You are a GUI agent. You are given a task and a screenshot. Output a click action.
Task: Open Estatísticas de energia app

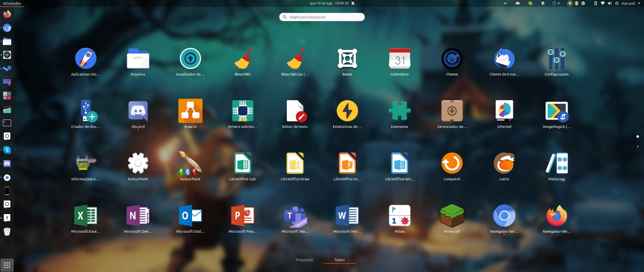pos(347,111)
